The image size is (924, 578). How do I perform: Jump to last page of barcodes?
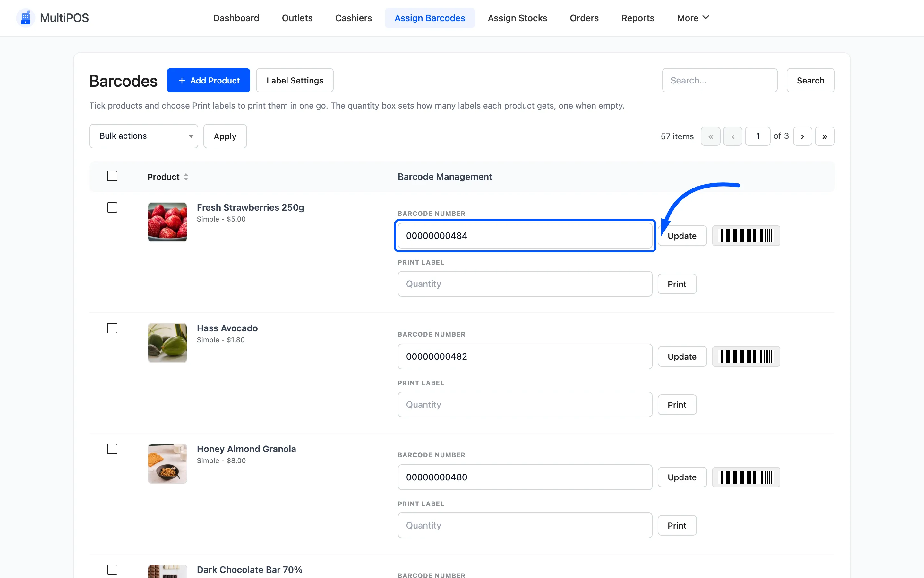click(x=824, y=136)
